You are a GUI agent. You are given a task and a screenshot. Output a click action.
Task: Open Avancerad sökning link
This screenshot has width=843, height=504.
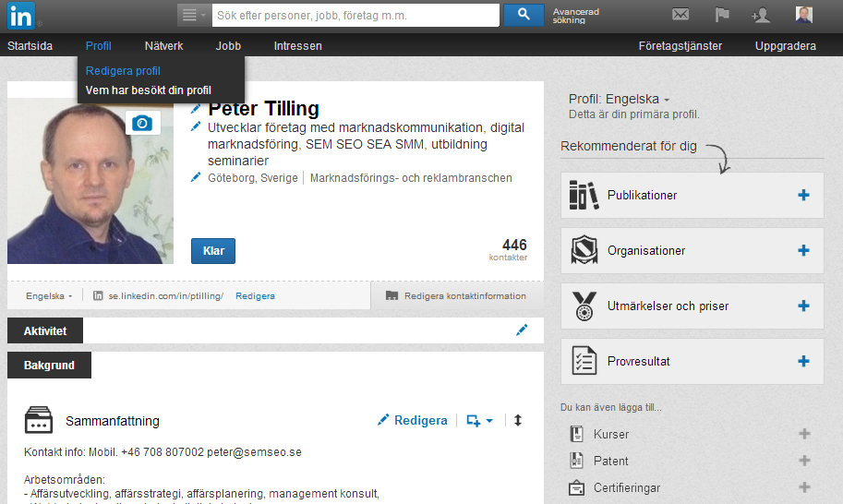click(x=576, y=16)
